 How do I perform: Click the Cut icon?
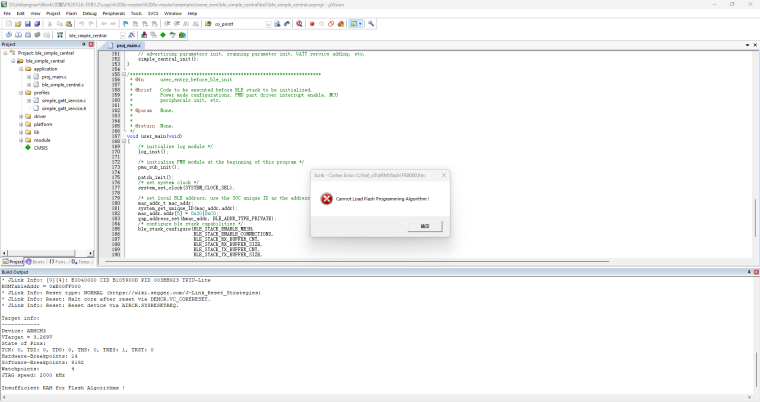coord(49,24)
